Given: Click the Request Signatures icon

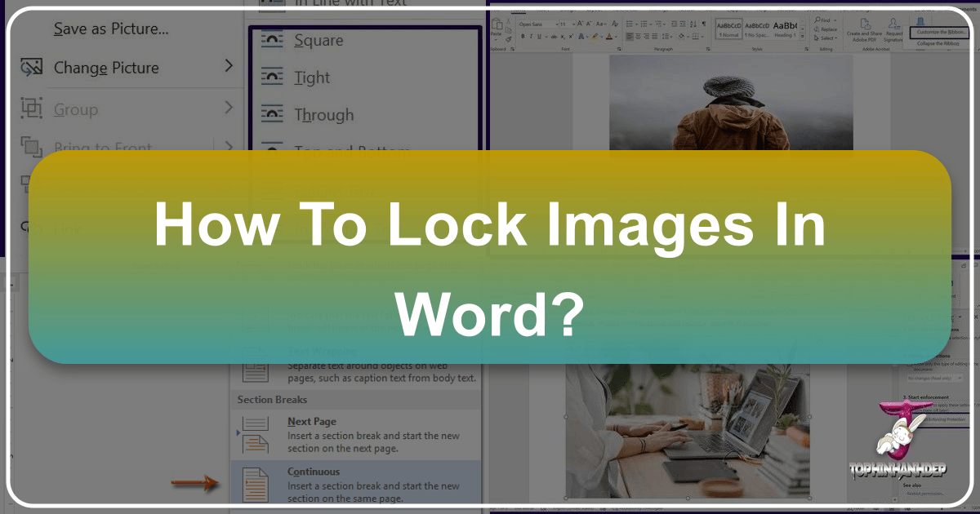Looking at the screenshot, I should point(893,23).
